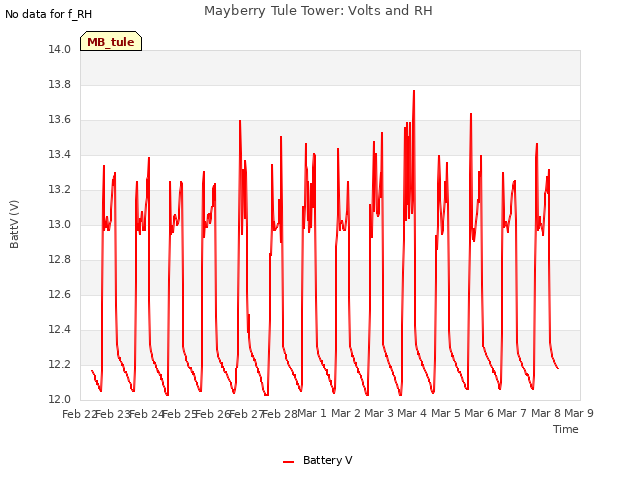640x480 pixels.
Task: Click the 12.4 y-axis tick label
Action: (x=59, y=329)
